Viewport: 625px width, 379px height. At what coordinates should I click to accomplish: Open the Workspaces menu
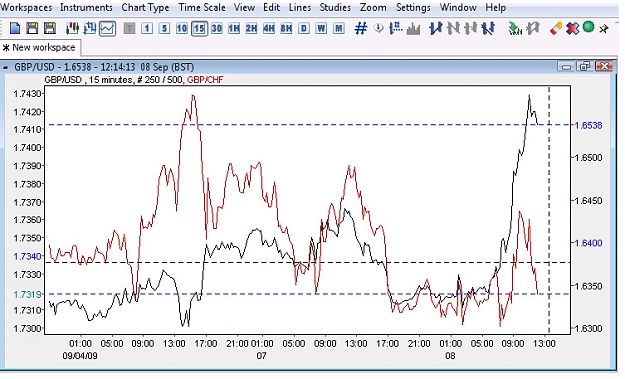tap(26, 8)
